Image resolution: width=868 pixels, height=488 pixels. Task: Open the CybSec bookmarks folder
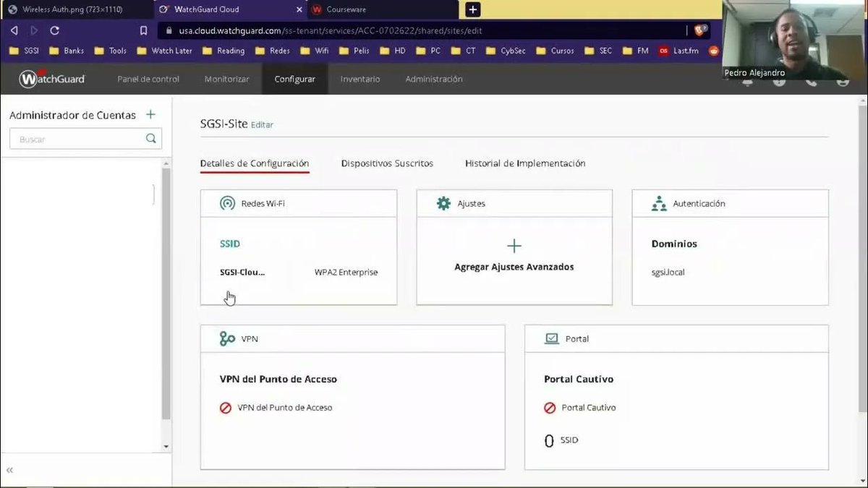pos(506,51)
